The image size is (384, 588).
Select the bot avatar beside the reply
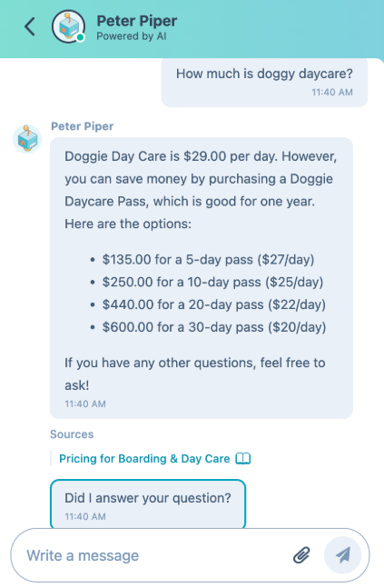[x=27, y=139]
